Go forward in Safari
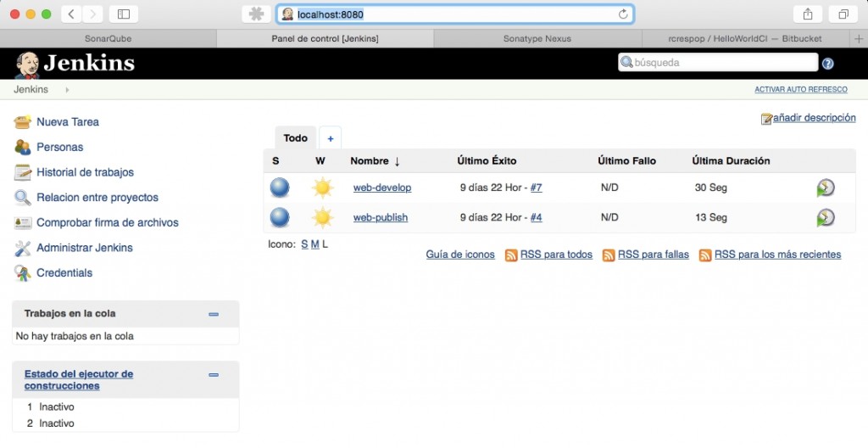The width and height of the screenshot is (868, 448). (x=92, y=14)
